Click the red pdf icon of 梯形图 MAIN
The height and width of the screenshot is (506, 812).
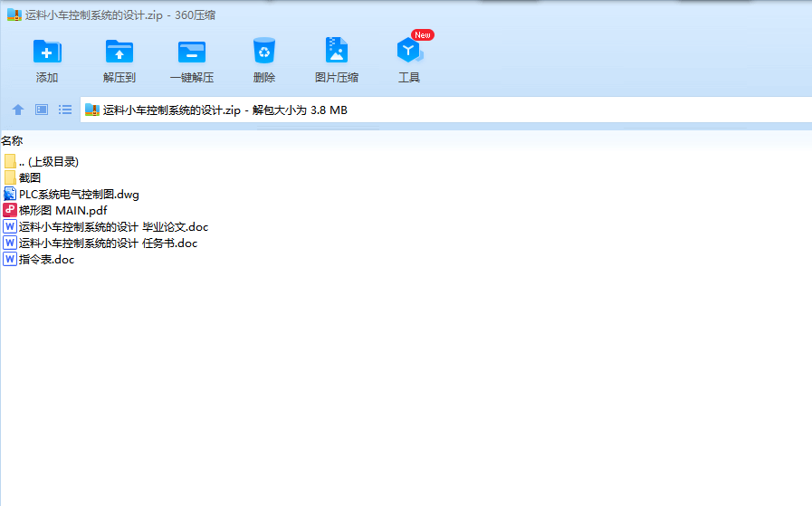pyautogui.click(x=10, y=210)
